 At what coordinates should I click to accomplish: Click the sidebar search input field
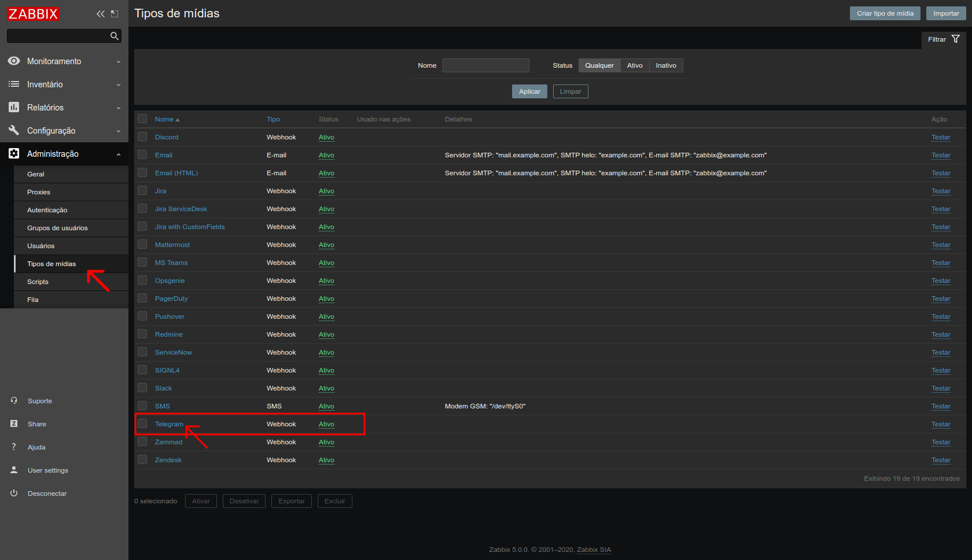[58, 36]
